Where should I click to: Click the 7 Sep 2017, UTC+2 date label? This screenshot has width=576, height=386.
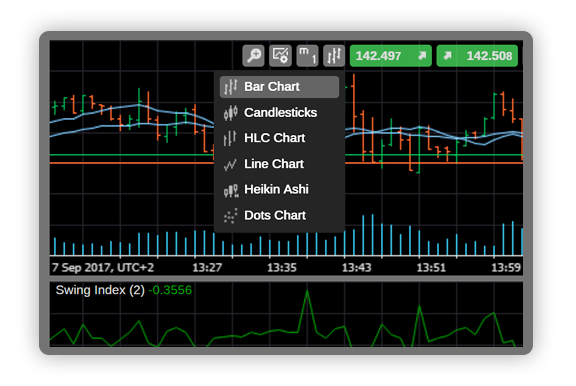103,268
